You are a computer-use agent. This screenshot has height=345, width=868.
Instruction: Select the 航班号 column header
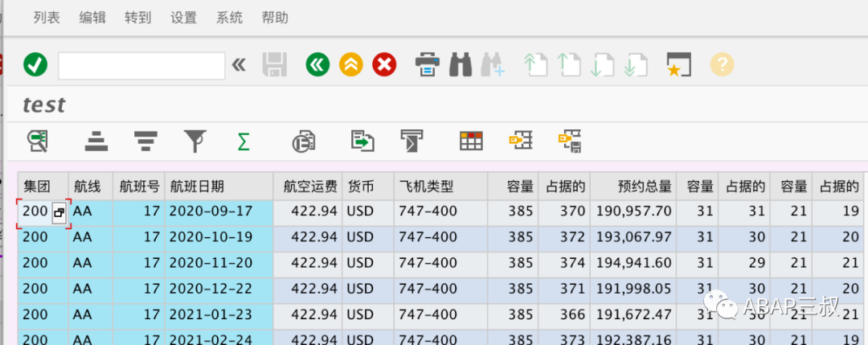[x=138, y=187]
